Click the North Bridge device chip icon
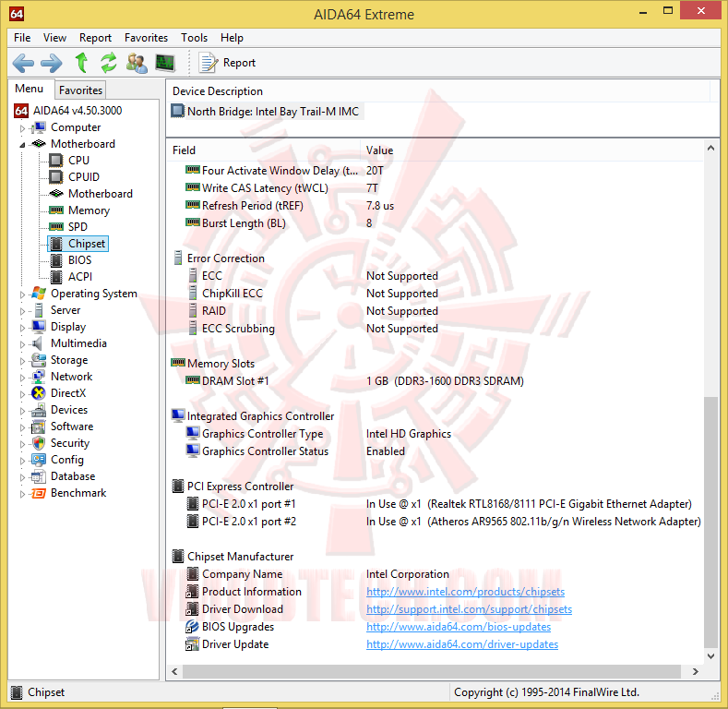 pos(178,111)
